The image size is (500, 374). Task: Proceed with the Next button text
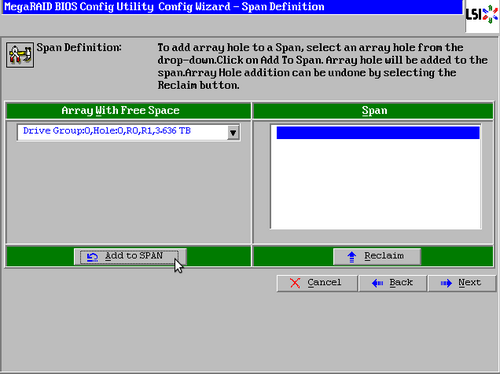[x=470, y=282]
